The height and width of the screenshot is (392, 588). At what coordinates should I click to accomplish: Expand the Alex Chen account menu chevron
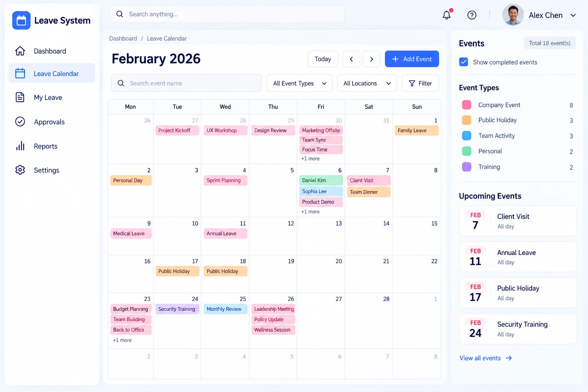573,15
